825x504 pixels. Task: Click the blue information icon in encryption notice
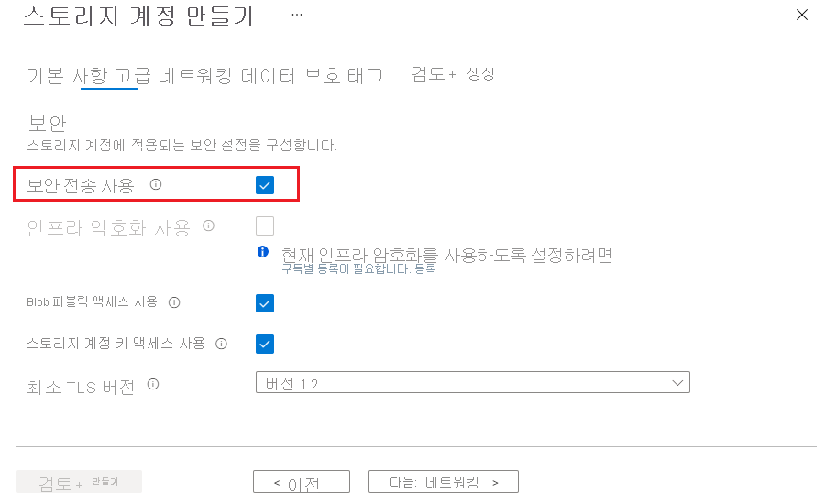pos(263,251)
